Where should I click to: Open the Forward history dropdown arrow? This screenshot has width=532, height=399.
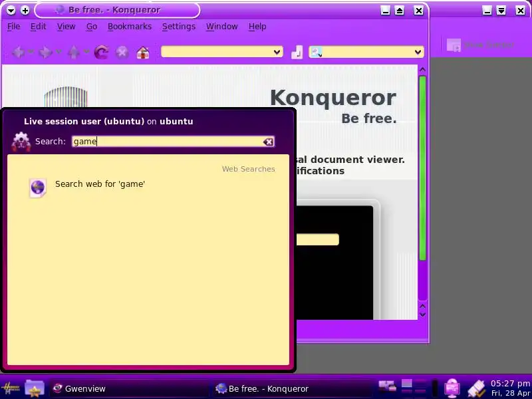click(59, 52)
